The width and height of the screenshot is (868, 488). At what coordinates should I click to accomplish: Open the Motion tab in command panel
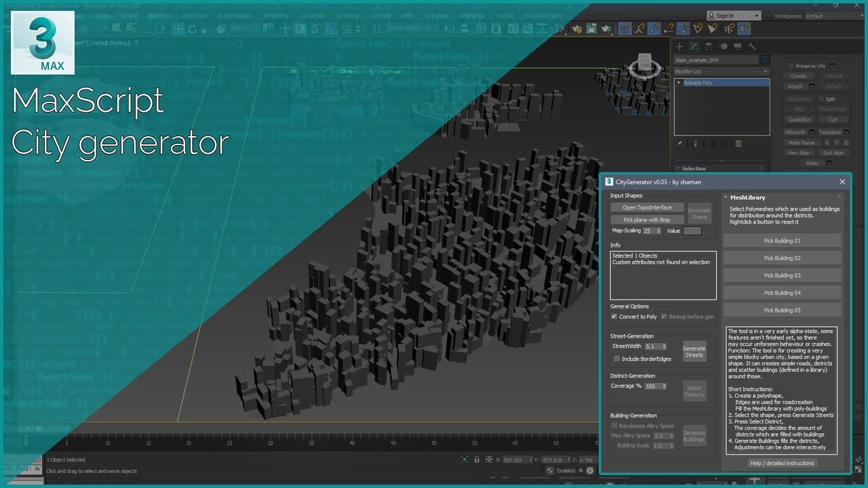723,47
